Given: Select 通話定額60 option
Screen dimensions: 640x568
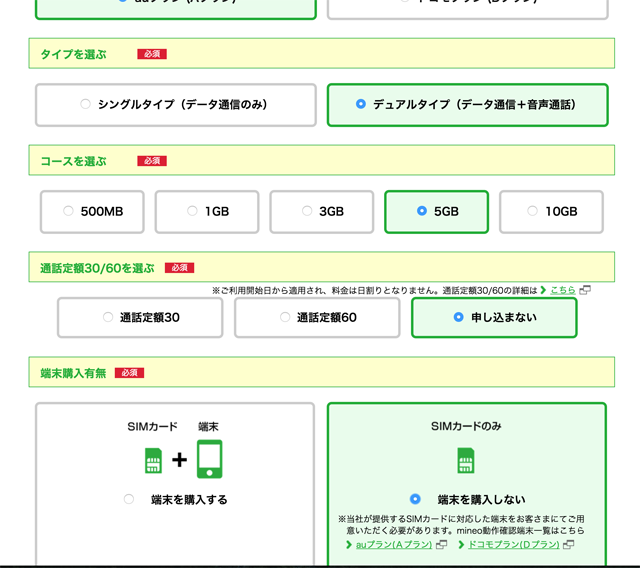Looking at the screenshot, I should click(317, 317).
